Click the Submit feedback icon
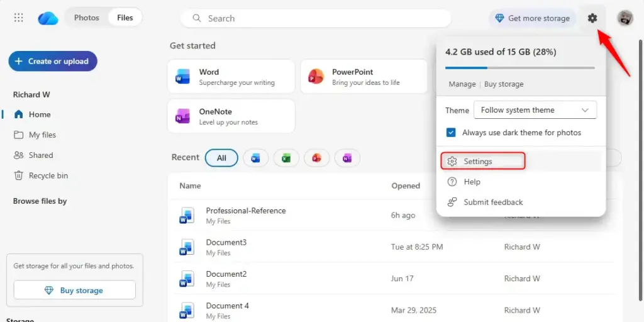The width and height of the screenshot is (644, 322). point(452,202)
